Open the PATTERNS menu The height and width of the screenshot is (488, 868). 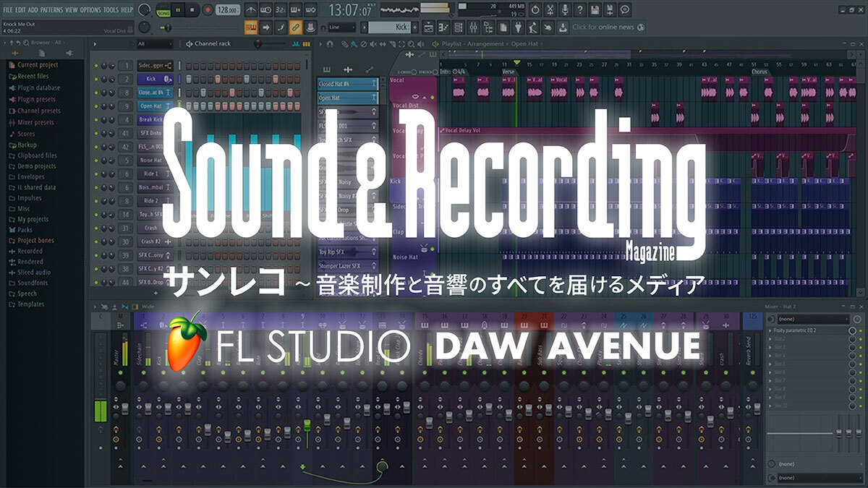[51, 9]
